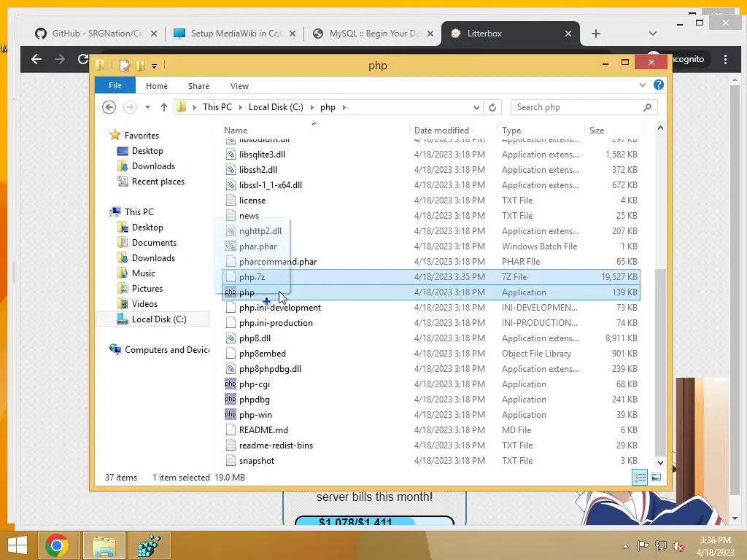
Task: Sort files by Size column
Action: pos(614,130)
